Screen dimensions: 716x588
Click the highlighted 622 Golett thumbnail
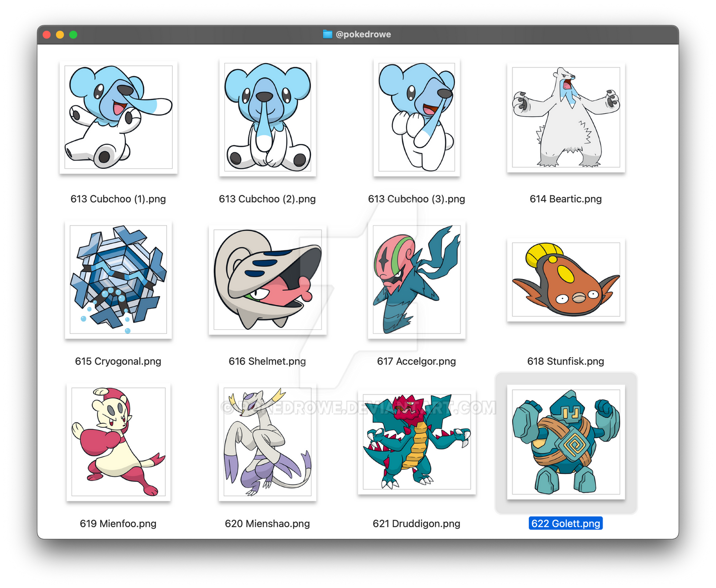pos(566,442)
